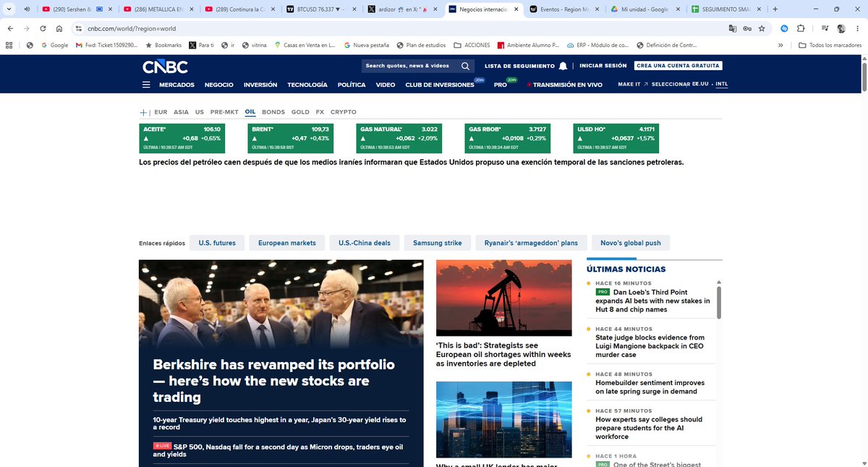Click the blue extension icon beside the puzzle
The image size is (868, 467).
pos(784,28)
